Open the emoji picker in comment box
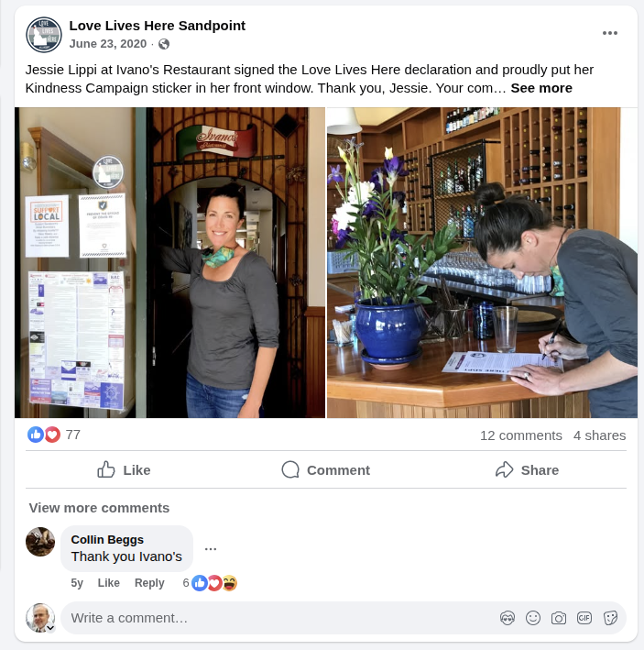This screenshot has width=644, height=650. pyautogui.click(x=533, y=618)
